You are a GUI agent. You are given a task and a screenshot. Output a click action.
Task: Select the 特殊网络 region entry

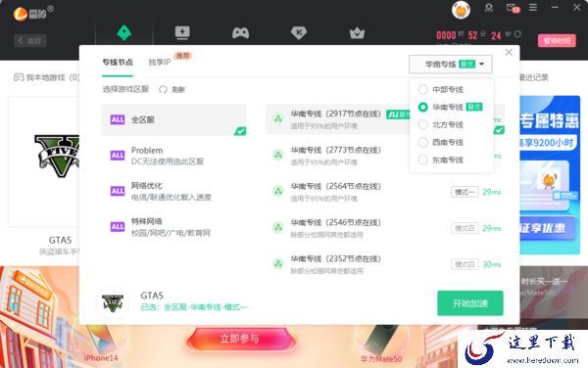(173, 227)
